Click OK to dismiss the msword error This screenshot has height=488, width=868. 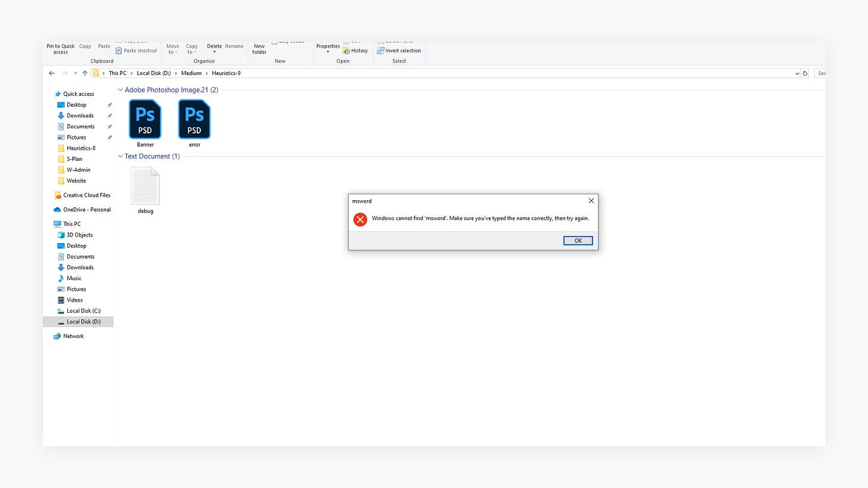click(577, 240)
